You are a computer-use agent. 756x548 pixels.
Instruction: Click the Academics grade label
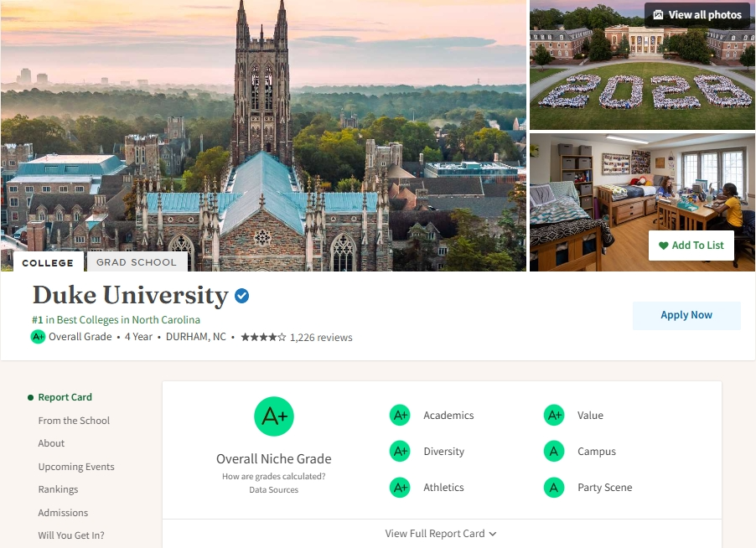[x=448, y=415]
